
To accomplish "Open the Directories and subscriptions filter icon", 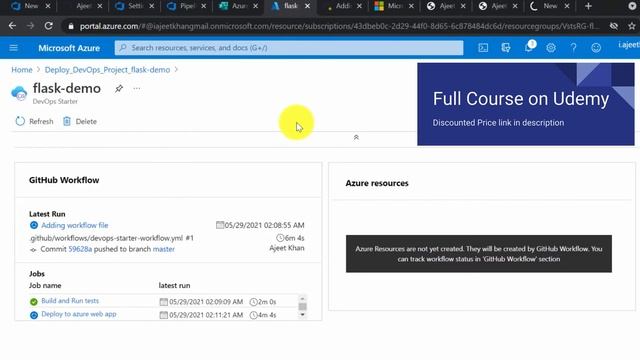I will click(x=506, y=48).
